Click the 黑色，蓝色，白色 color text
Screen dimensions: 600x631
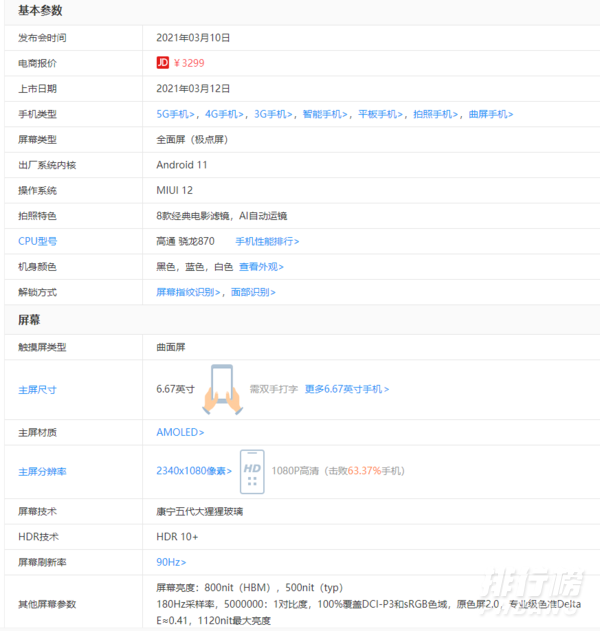pyautogui.click(x=195, y=267)
